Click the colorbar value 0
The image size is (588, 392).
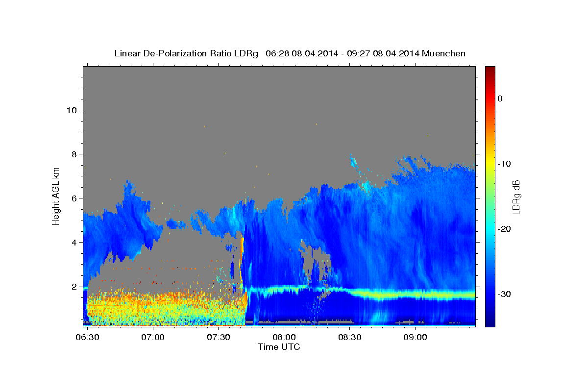500,98
